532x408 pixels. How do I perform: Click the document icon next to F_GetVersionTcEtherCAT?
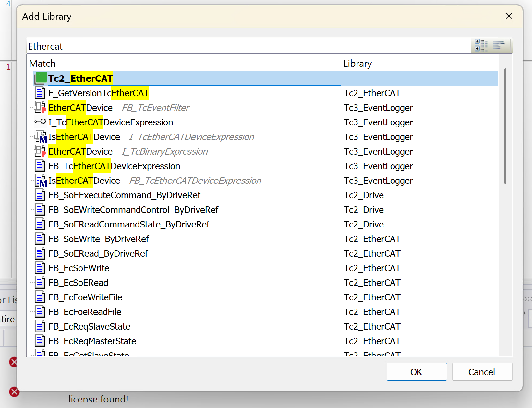[40, 93]
